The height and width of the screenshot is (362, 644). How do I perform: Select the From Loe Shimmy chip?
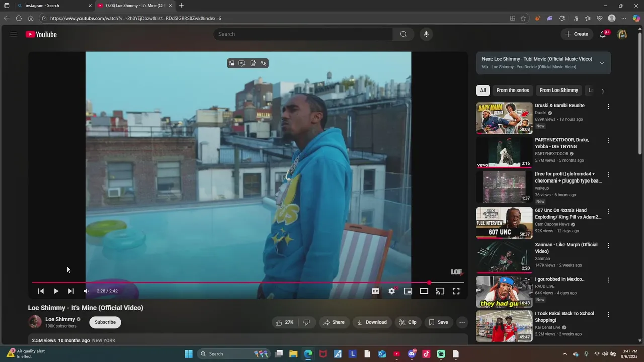tap(559, 90)
